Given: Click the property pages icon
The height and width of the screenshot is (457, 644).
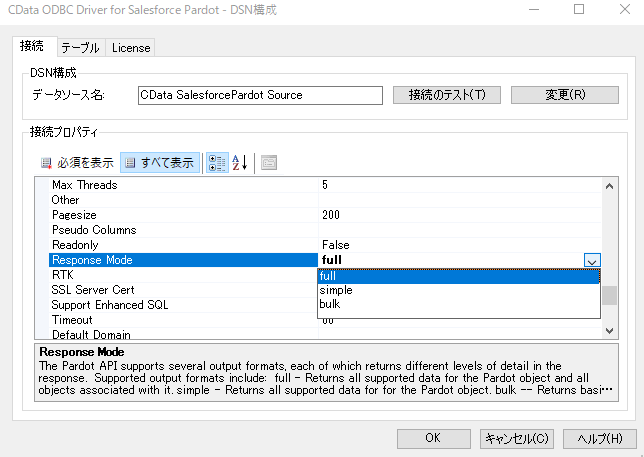Looking at the screenshot, I should [269, 163].
